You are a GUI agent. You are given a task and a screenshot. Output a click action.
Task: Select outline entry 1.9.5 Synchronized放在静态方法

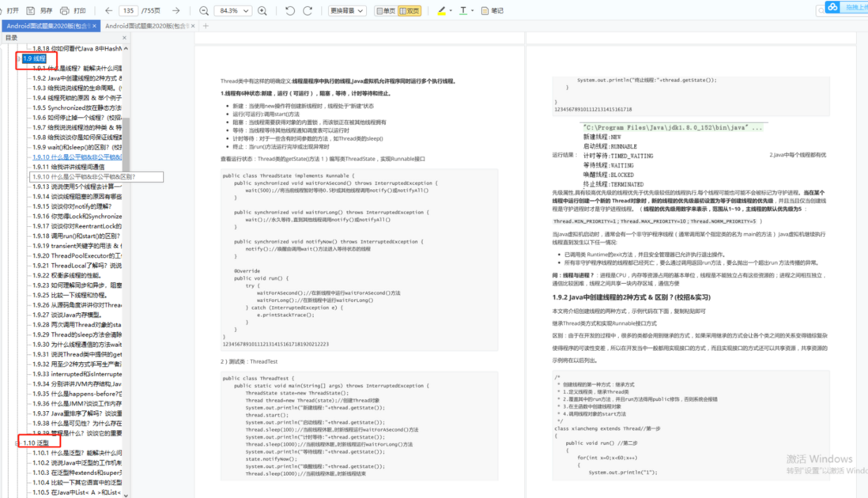[x=77, y=108]
